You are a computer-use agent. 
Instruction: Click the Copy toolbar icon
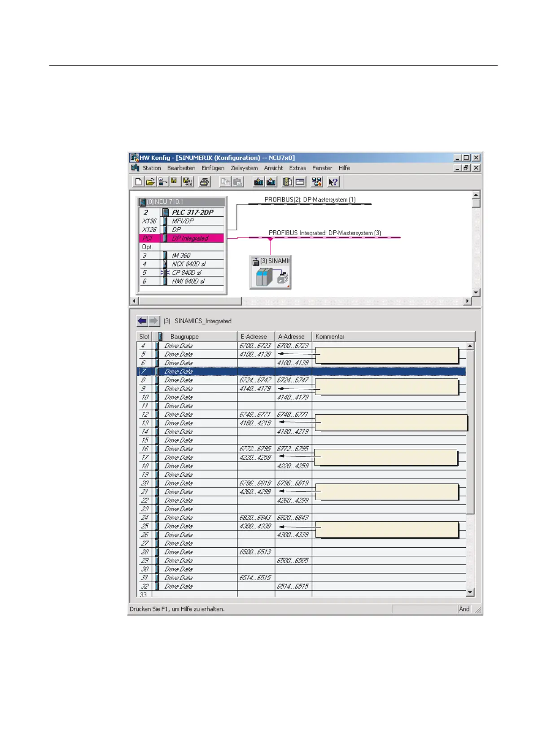click(225, 182)
